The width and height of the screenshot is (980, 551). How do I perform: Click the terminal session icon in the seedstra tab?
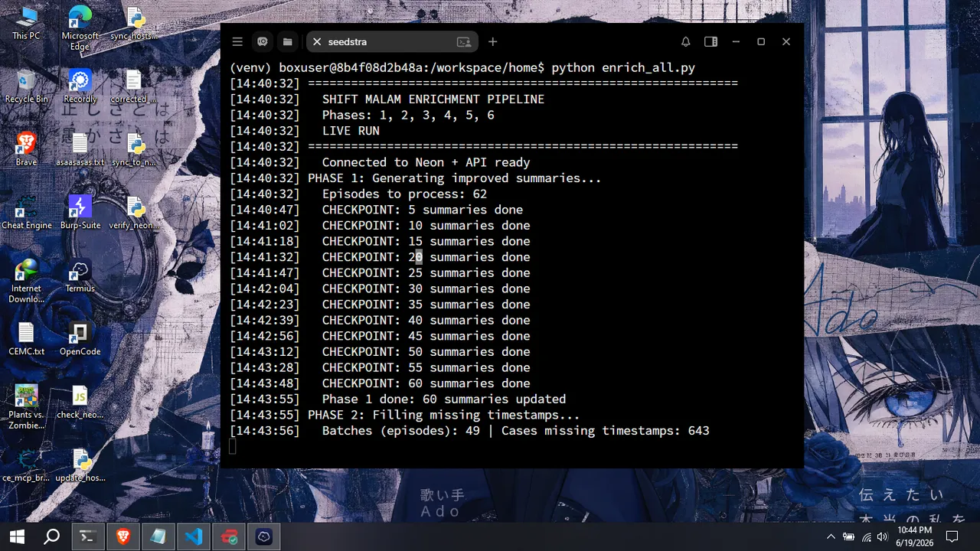pos(464,42)
